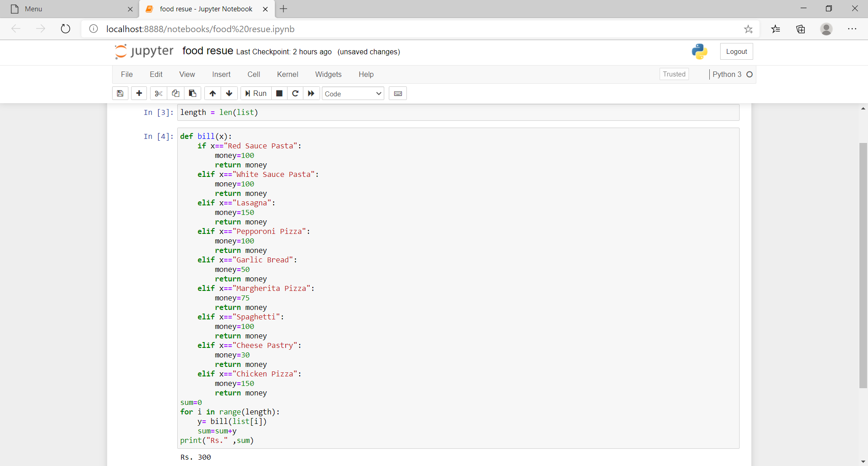Click in the In [3] code cell
This screenshot has height=466, width=868.
click(x=458, y=113)
